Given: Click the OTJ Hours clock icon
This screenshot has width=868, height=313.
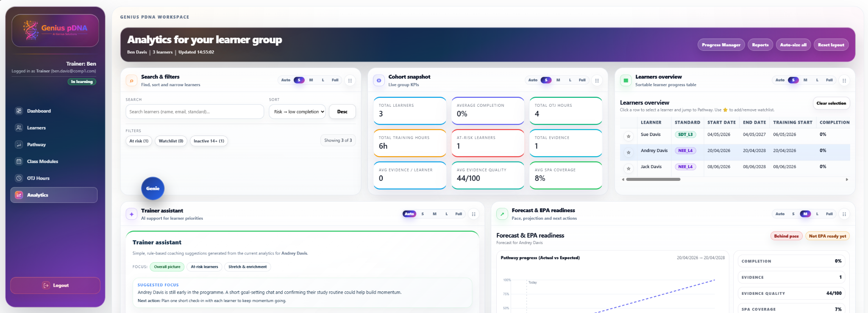Looking at the screenshot, I should tap(19, 178).
